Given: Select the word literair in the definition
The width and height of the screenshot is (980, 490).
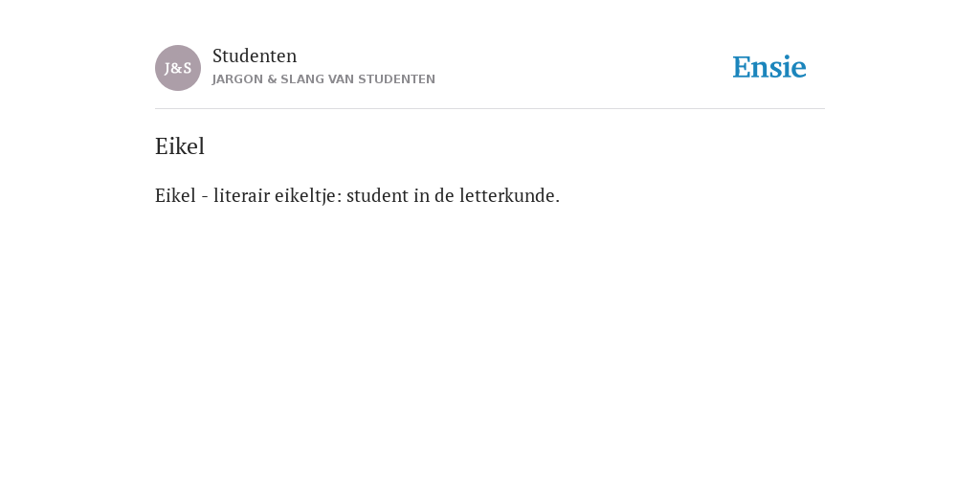Looking at the screenshot, I should [x=241, y=195].
